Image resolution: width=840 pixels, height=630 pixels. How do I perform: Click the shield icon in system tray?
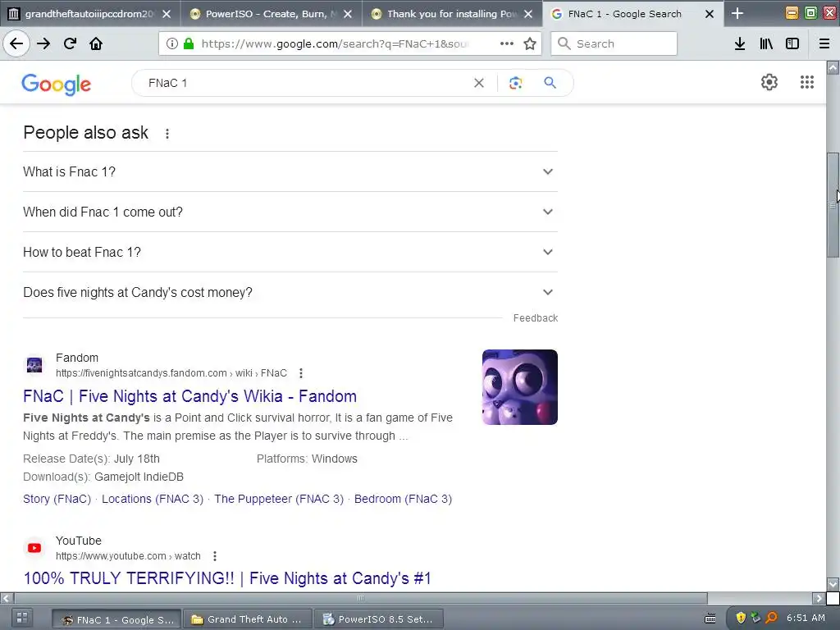[741, 618]
